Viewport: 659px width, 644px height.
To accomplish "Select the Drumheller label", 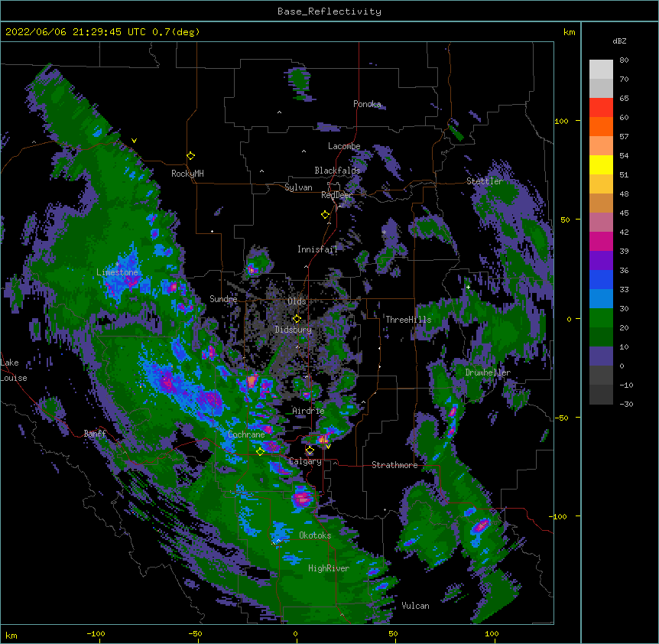I will coord(488,372).
